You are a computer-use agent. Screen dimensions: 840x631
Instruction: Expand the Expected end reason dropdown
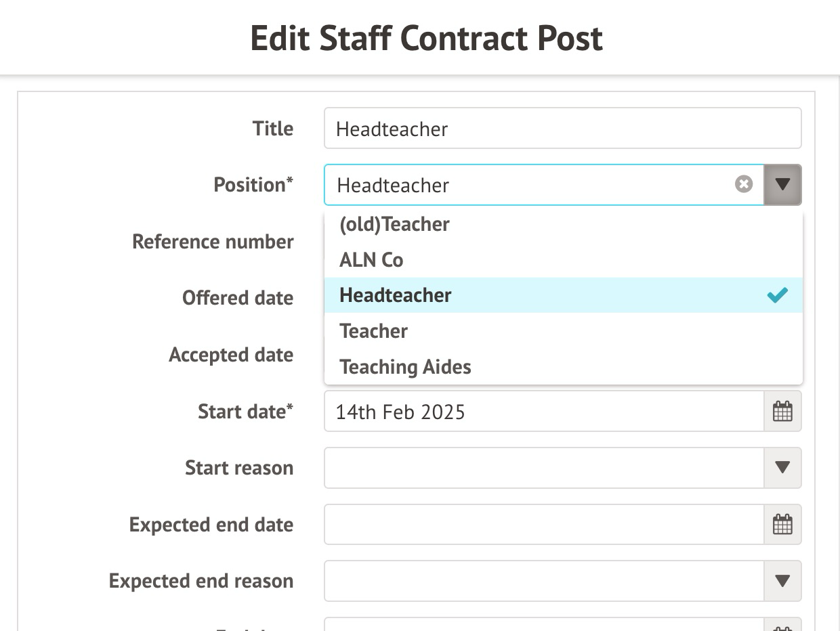(x=782, y=581)
